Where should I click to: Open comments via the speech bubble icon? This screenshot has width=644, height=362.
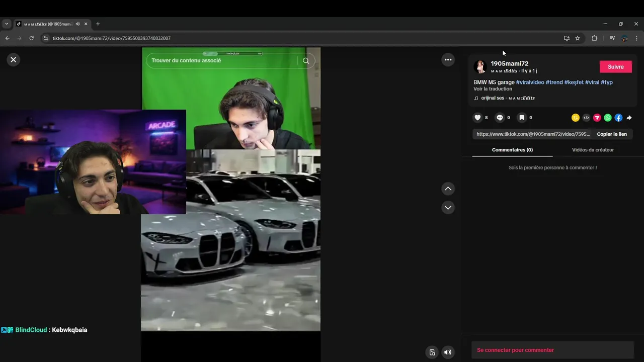pos(500,118)
